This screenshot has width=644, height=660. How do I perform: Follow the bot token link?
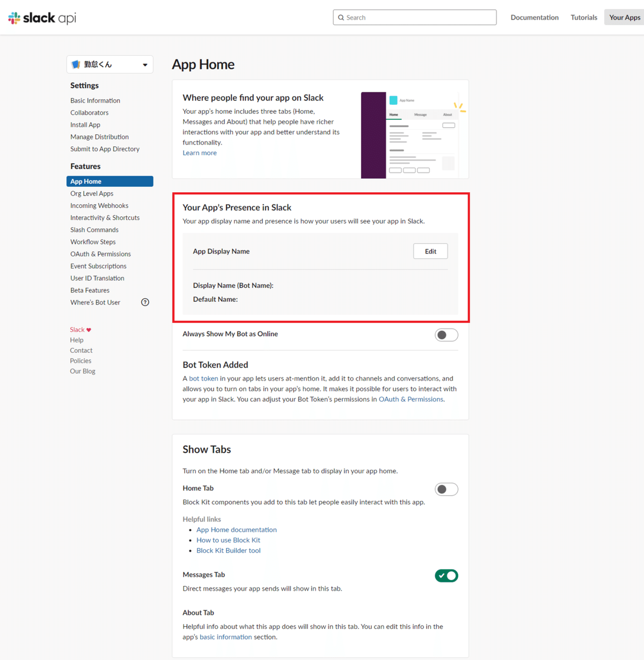[x=203, y=379]
